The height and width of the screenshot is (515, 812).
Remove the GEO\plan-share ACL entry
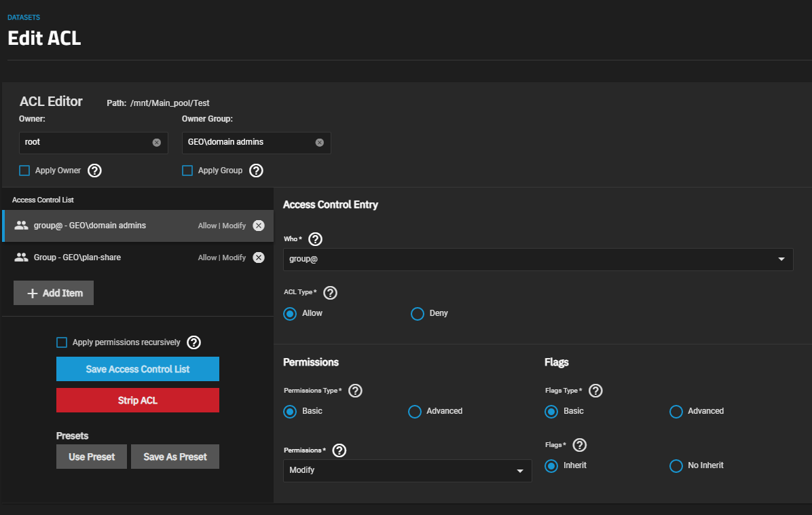pyautogui.click(x=259, y=257)
